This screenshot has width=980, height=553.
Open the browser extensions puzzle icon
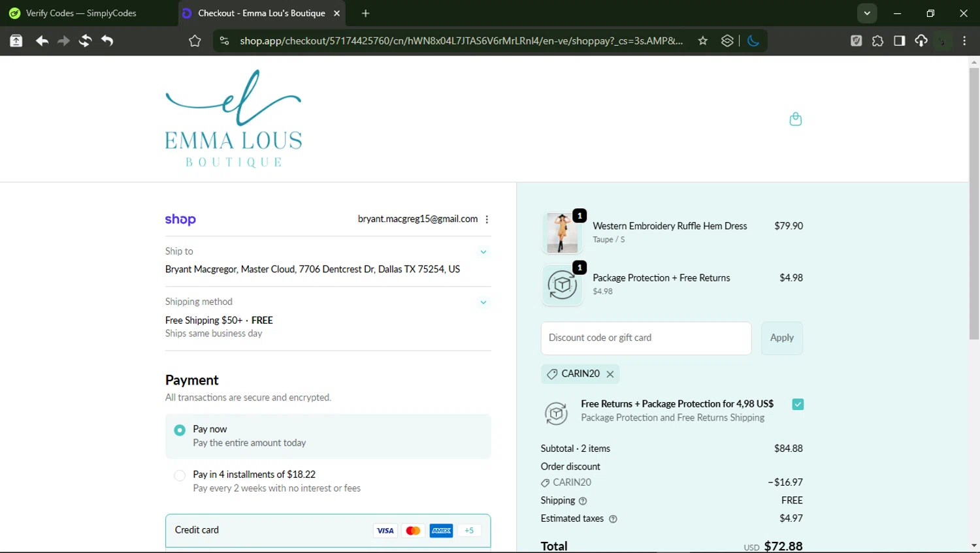877,40
